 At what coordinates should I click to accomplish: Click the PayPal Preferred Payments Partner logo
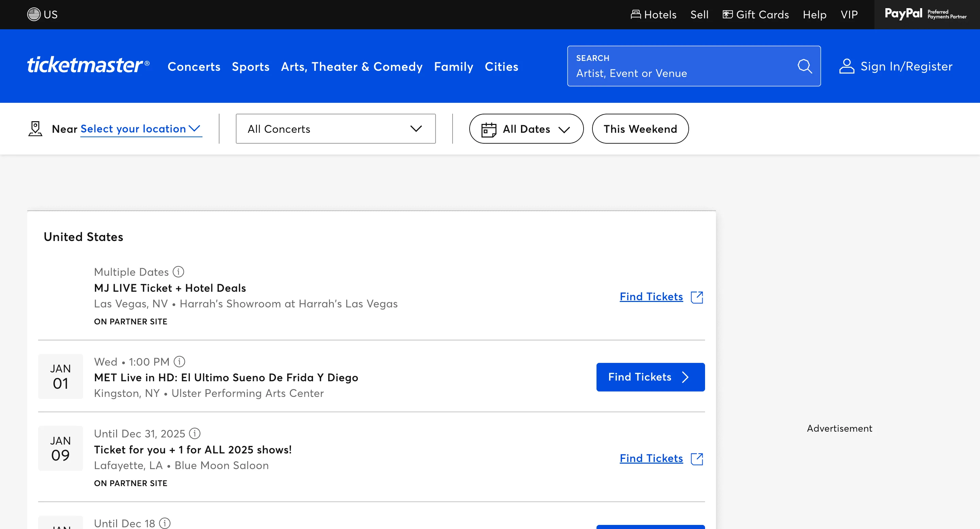(925, 14)
